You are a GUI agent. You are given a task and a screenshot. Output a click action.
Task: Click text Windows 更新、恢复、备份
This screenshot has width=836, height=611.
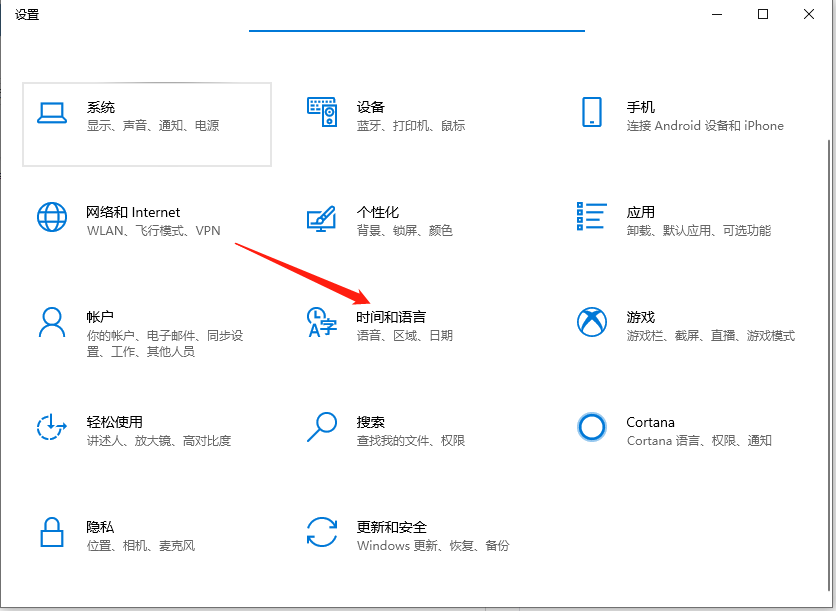pyautogui.click(x=433, y=545)
